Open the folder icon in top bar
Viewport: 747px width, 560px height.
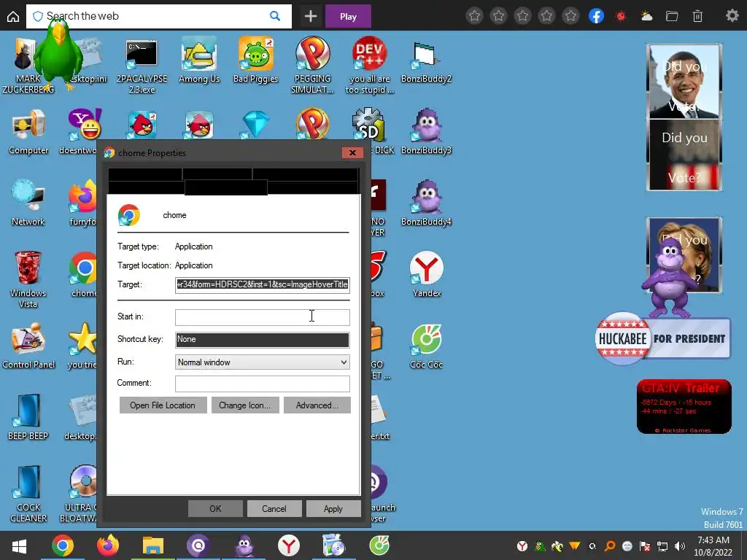click(x=672, y=17)
